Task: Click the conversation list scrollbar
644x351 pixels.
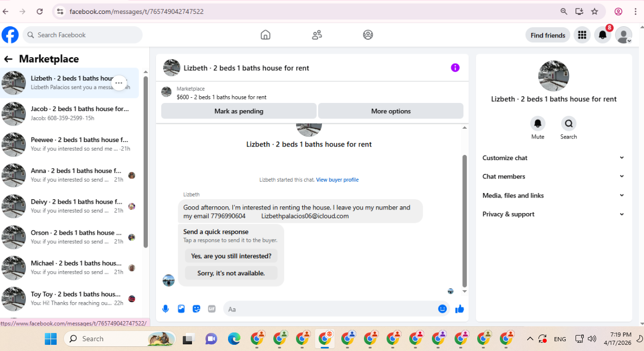Action: coord(146,162)
